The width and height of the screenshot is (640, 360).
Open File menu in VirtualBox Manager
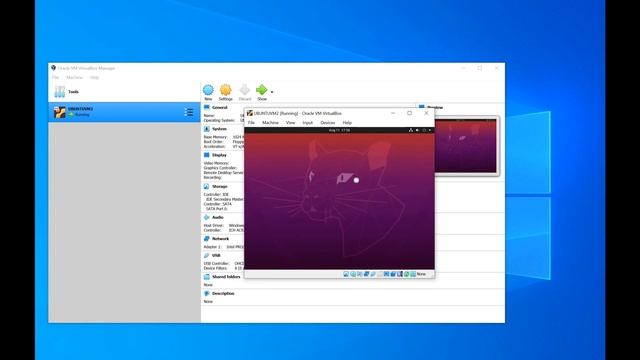click(56, 78)
